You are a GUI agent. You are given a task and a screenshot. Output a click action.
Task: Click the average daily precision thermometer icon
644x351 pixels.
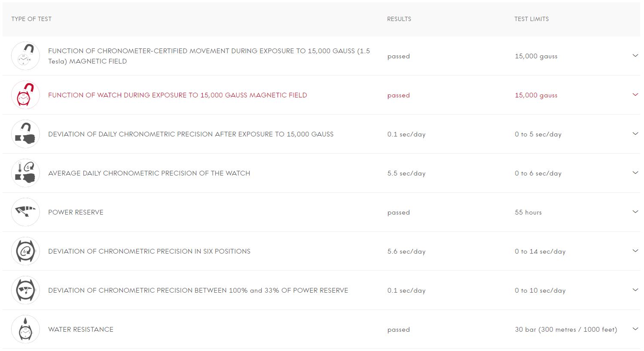[25, 173]
